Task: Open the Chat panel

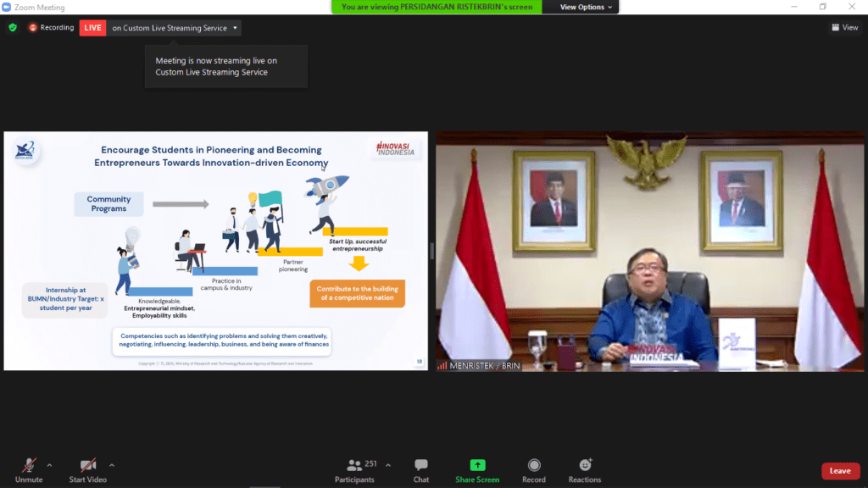Action: pyautogui.click(x=421, y=470)
